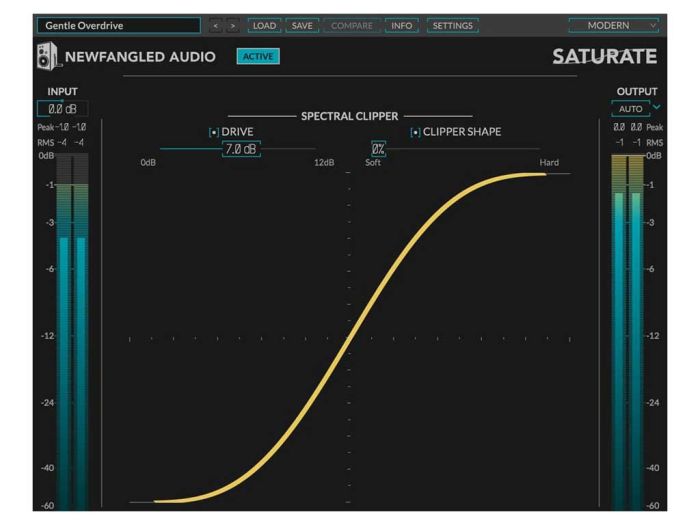Click the input RMS readout label

pos(46,143)
